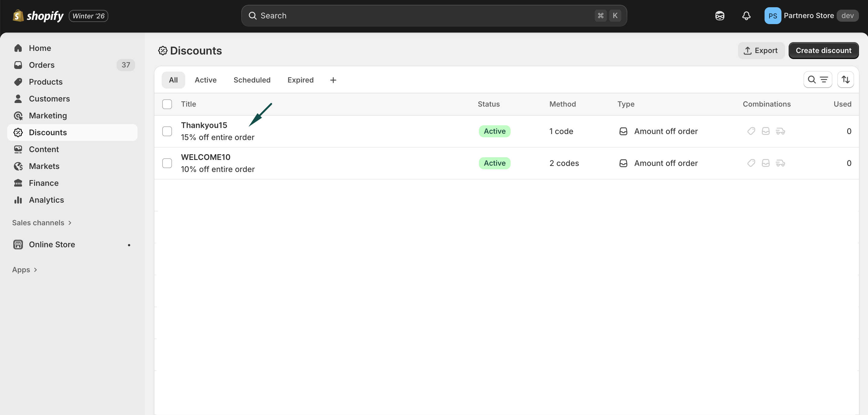868x415 pixels.
Task: Toggle the select-all checkbox in table header
Action: coord(167,104)
